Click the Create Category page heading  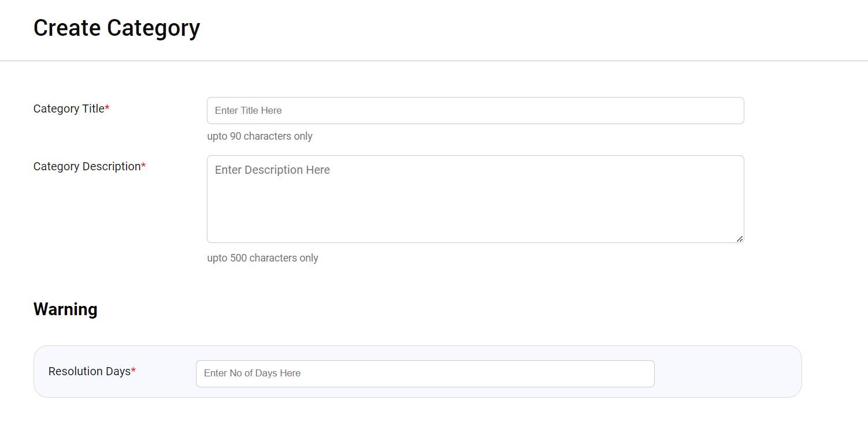point(117,28)
